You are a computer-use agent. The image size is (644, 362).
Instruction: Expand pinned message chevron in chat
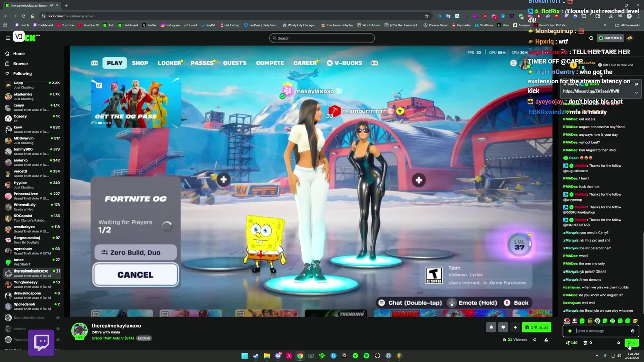pos(636,92)
